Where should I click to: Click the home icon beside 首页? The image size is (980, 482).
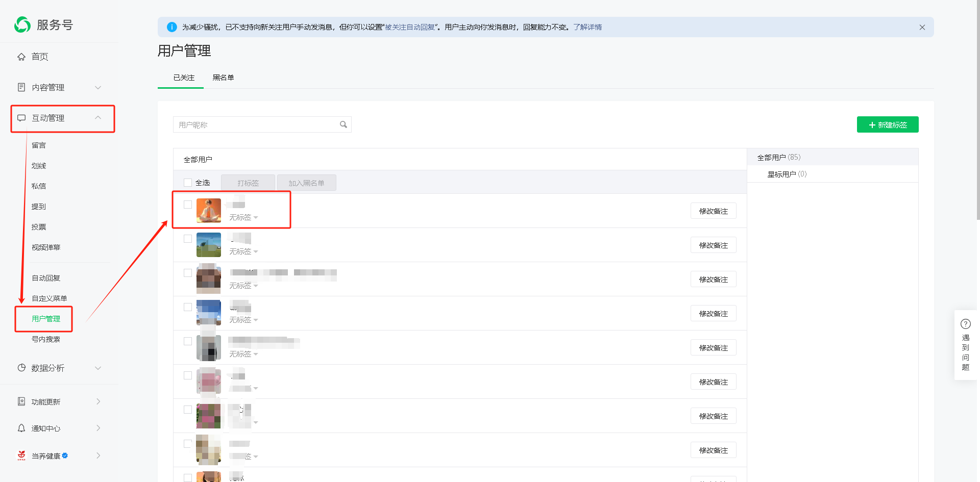coord(21,57)
